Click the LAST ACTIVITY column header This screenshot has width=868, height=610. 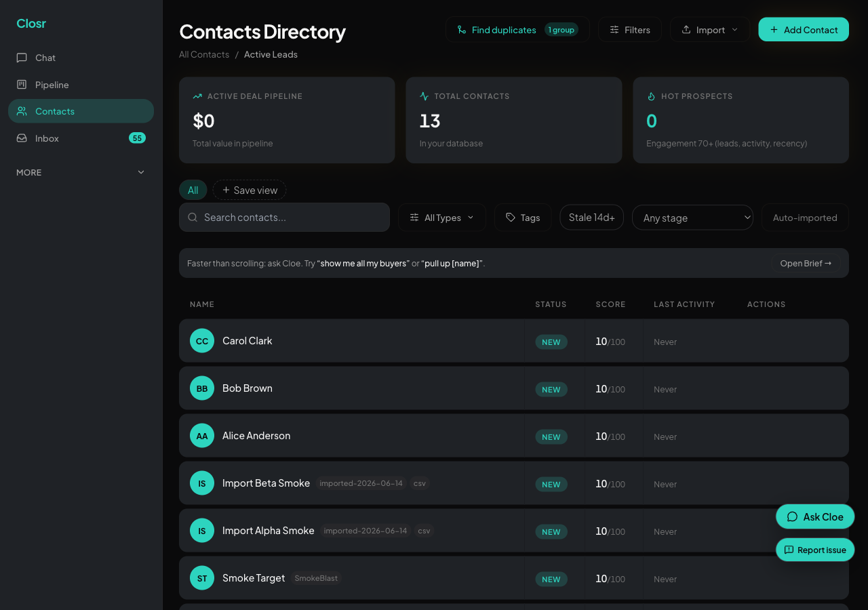684,304
